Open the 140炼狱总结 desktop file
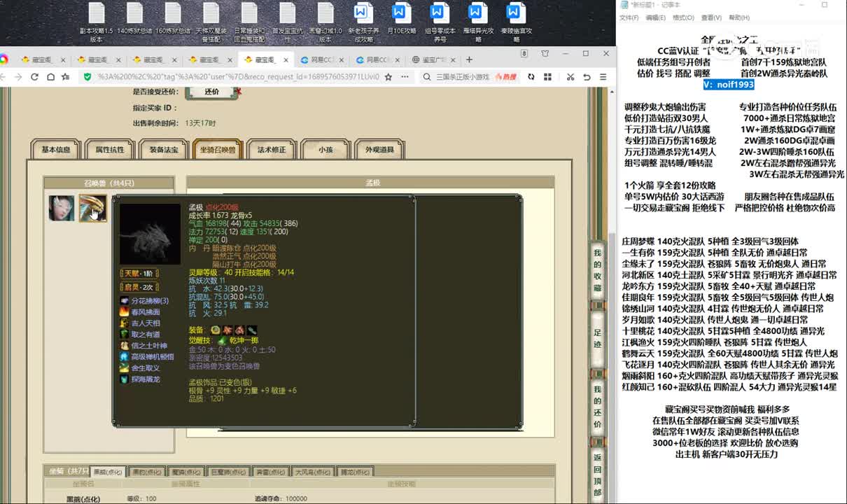Image resolution: width=847 pixels, height=504 pixels. click(x=135, y=19)
